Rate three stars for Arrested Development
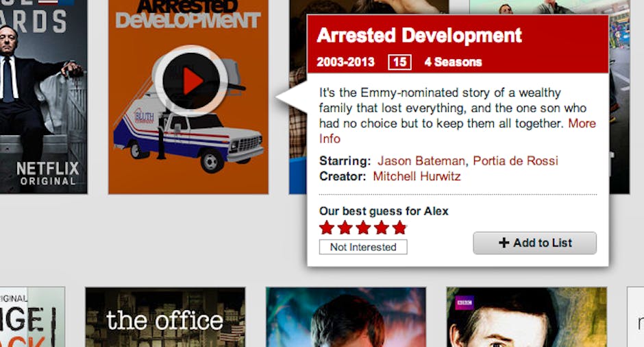644x347 pixels. pyautogui.click(x=363, y=228)
